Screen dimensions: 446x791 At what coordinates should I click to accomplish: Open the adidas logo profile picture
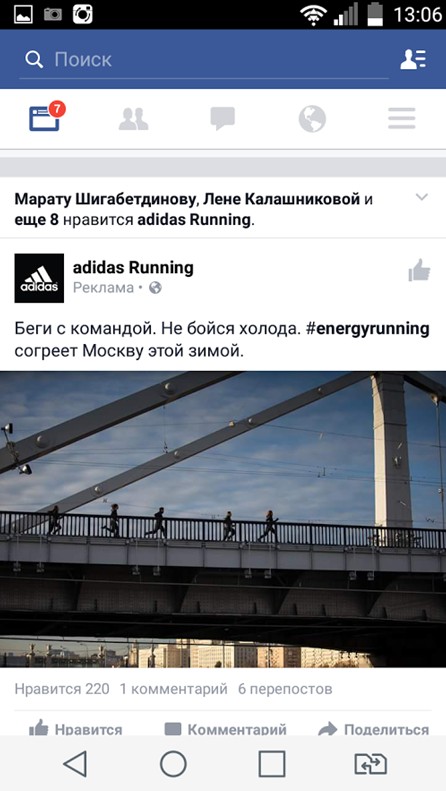[39, 278]
